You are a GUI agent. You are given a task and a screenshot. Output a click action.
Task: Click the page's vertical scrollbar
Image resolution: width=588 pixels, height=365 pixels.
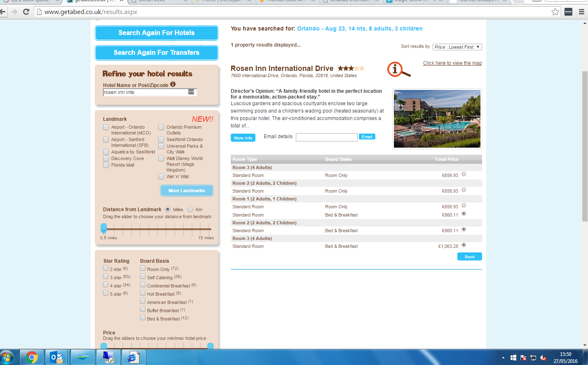tap(585, 146)
